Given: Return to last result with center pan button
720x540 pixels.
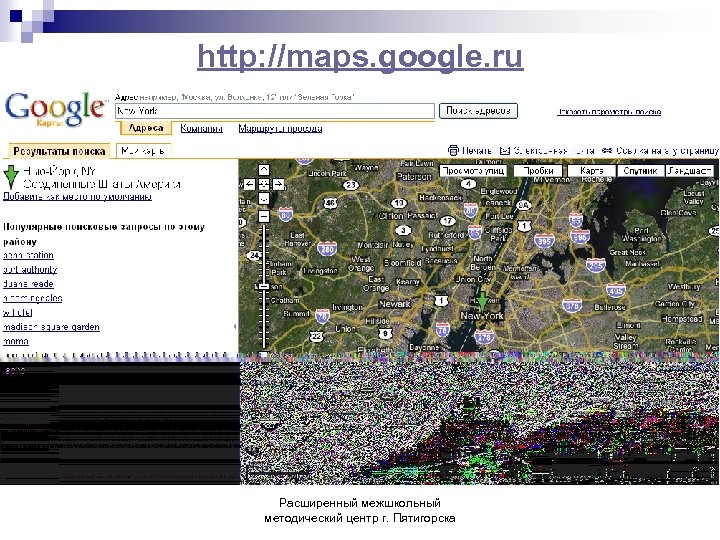Looking at the screenshot, I should pyautogui.click(x=264, y=184).
